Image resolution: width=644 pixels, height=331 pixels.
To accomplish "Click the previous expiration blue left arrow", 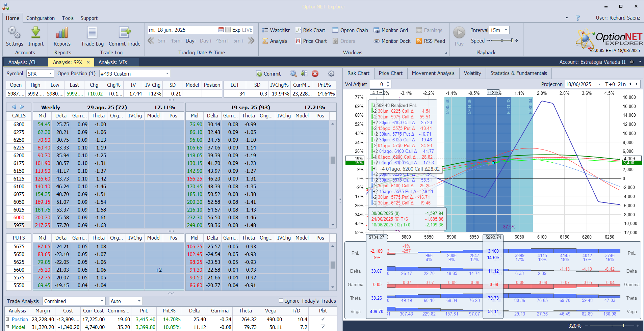I will coord(14,107).
